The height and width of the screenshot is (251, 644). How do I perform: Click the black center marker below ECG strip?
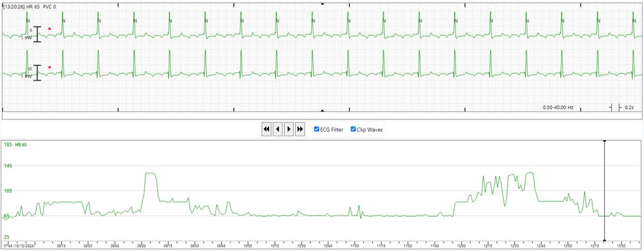pos(323,111)
